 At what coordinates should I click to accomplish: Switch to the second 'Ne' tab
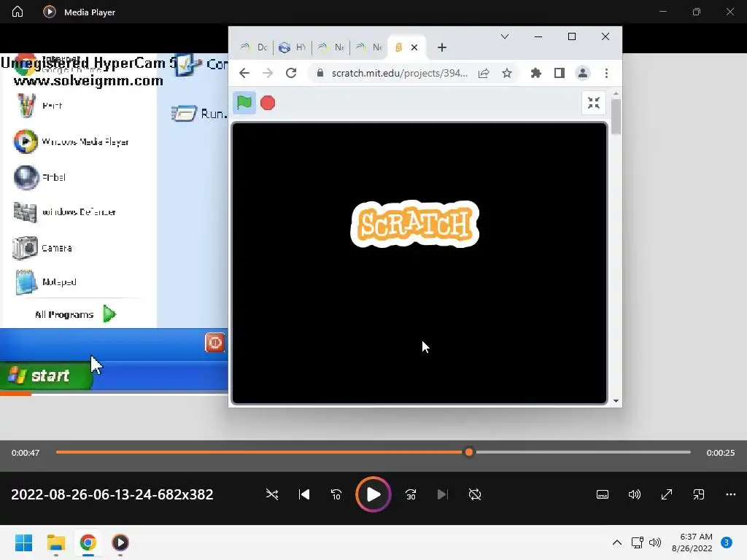click(x=368, y=47)
